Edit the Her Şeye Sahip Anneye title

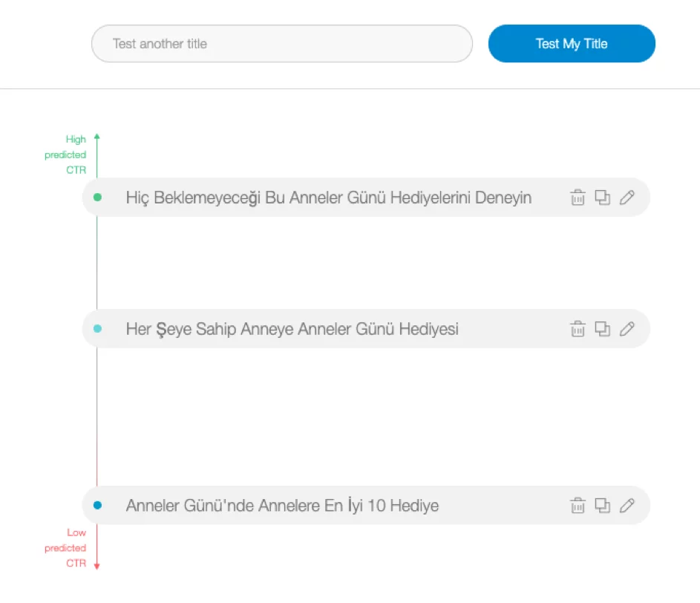pos(627,328)
